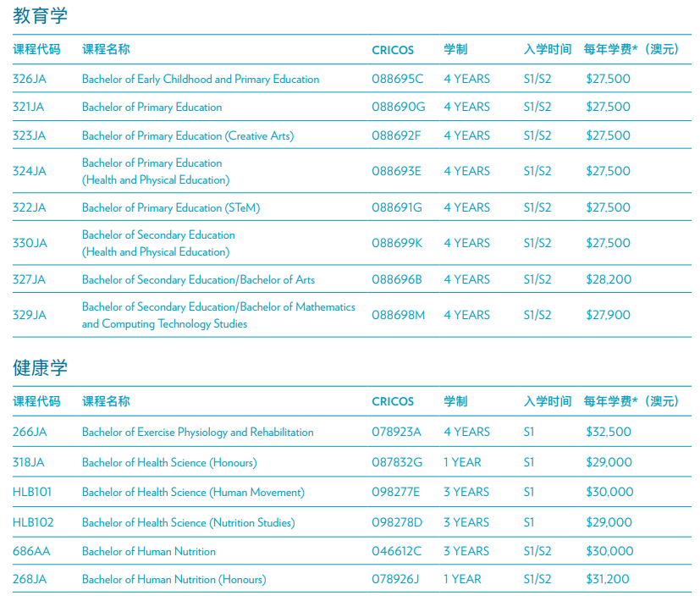Click course code 330JA
This screenshot has height=601, width=700.
30,243
